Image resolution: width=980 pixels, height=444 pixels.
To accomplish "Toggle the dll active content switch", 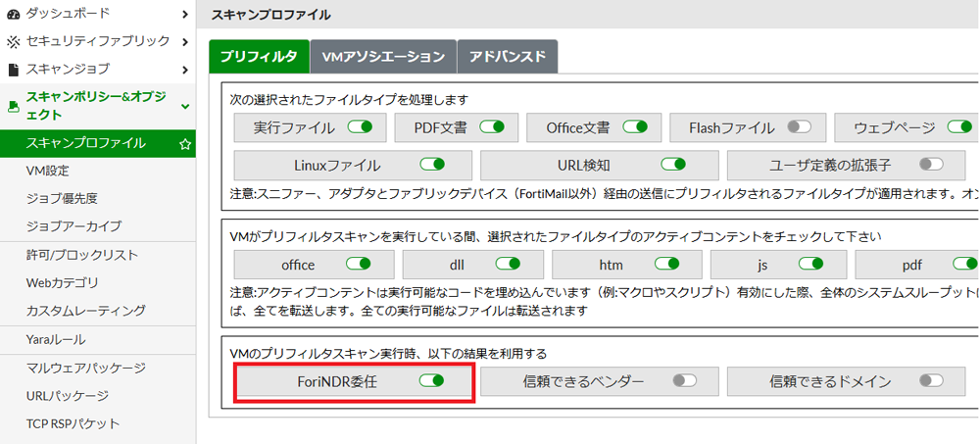I will coord(508,264).
